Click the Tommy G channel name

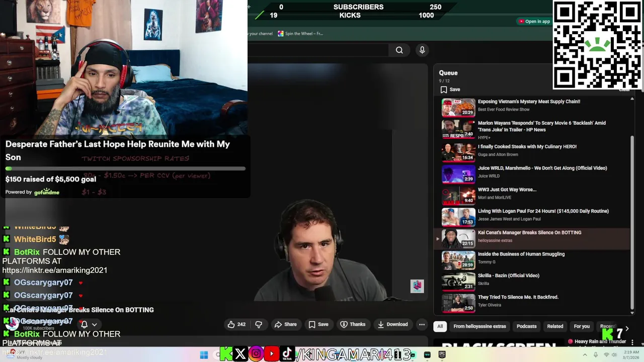[487, 262]
